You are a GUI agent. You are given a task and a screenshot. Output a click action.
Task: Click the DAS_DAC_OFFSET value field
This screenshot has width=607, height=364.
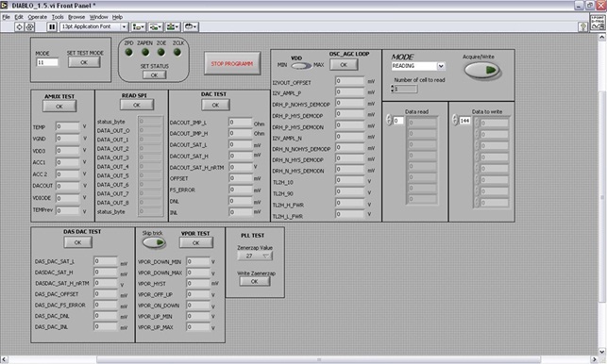click(106, 294)
